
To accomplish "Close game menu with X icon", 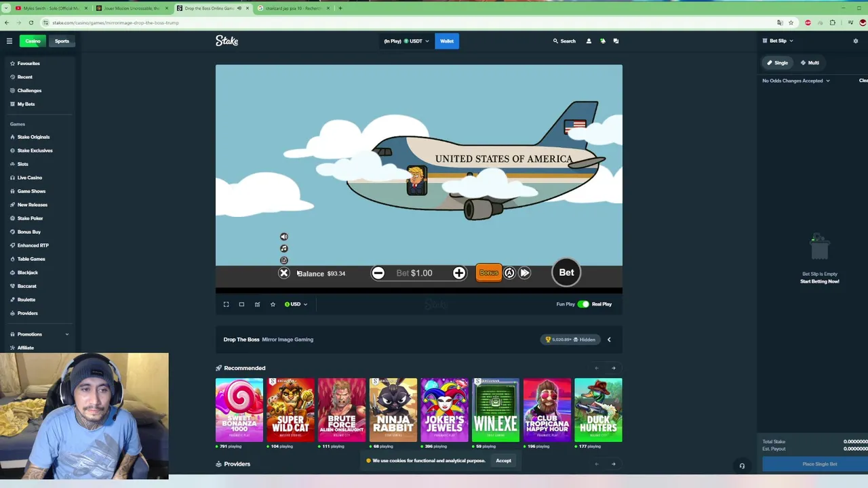I will 284,273.
